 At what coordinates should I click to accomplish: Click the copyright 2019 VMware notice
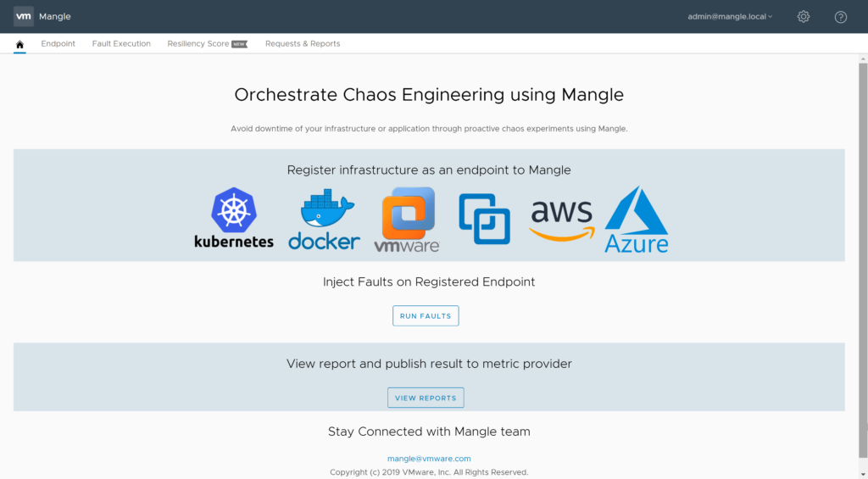click(429, 472)
